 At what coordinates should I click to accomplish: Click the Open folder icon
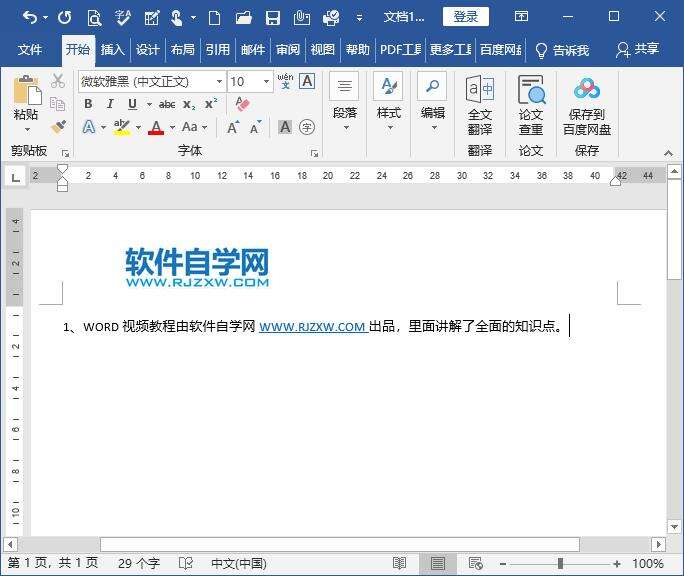[243, 18]
